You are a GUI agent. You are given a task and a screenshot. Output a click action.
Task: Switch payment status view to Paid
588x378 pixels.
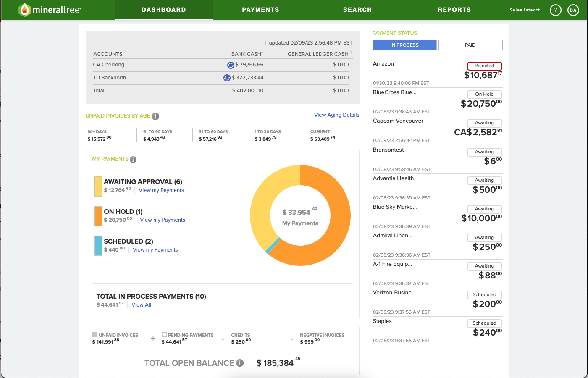470,45
